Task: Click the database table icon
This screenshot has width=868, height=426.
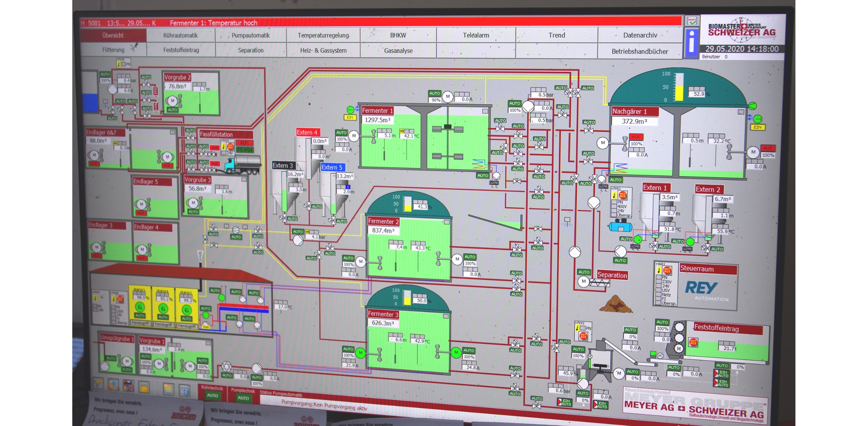Action: [x=184, y=390]
